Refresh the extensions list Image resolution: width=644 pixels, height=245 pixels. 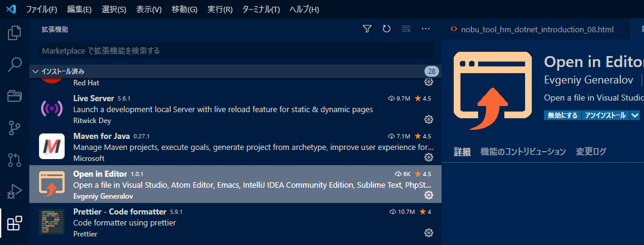tap(386, 29)
